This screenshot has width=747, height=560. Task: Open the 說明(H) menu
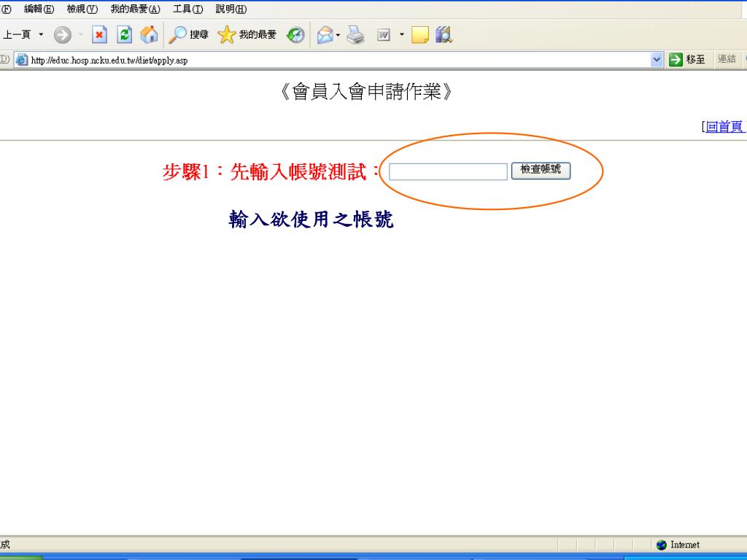[231, 9]
